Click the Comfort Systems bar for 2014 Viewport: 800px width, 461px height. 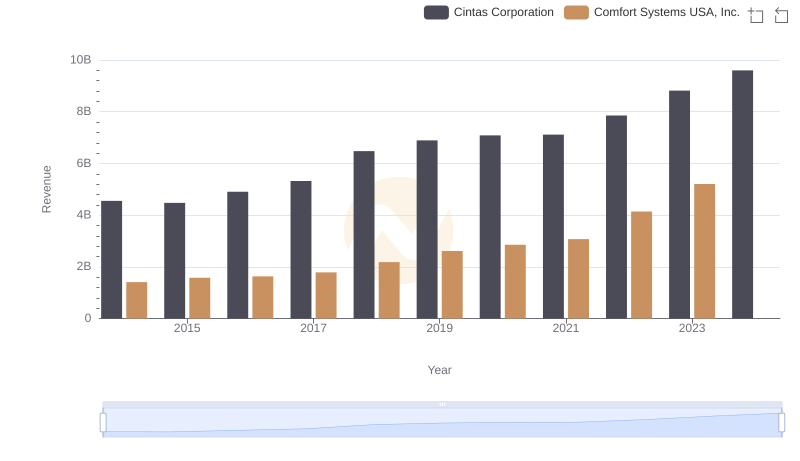coord(137,300)
